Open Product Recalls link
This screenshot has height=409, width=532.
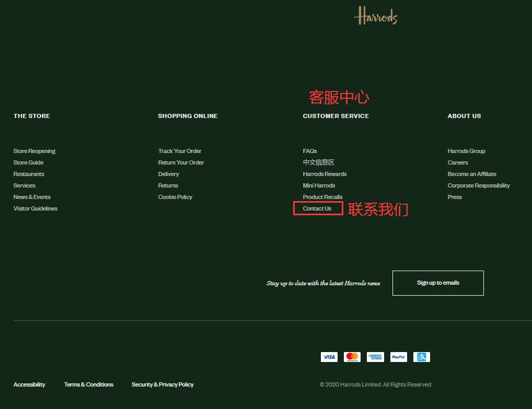(322, 197)
